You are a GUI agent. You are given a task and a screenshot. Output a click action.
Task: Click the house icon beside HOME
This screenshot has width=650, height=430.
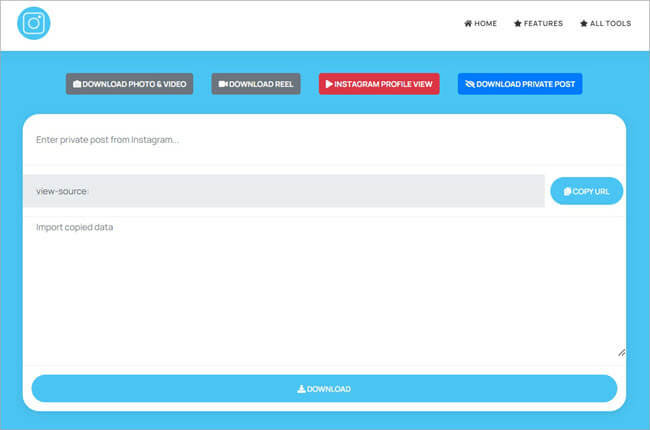(x=468, y=24)
